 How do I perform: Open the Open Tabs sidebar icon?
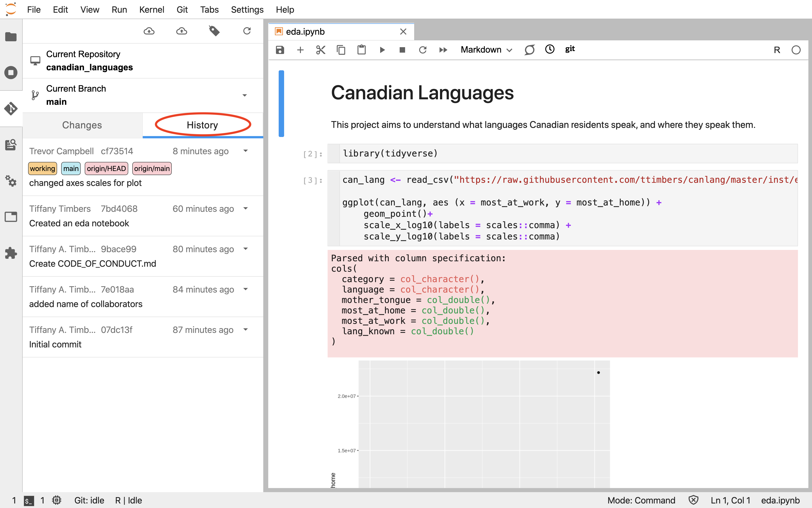click(x=11, y=217)
